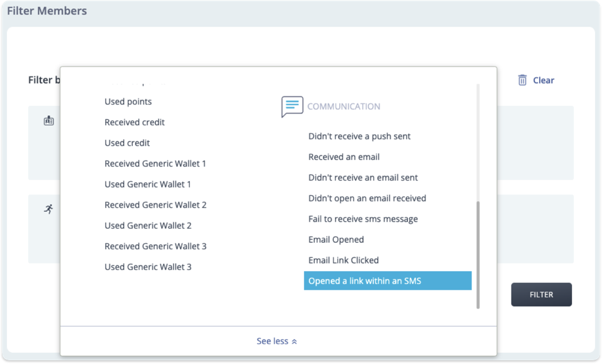Click the trash can Clear icon
602x364 pixels.
click(x=522, y=80)
